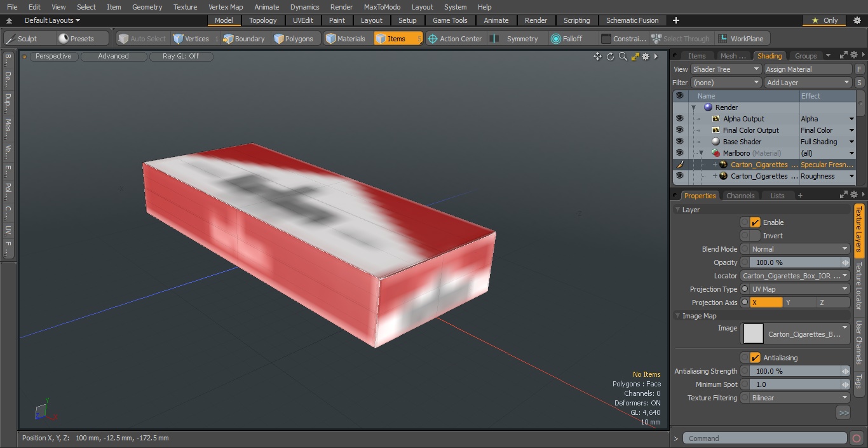The width and height of the screenshot is (868, 448).
Task: Open the Texture Filtering dropdown
Action: pyautogui.click(x=799, y=398)
